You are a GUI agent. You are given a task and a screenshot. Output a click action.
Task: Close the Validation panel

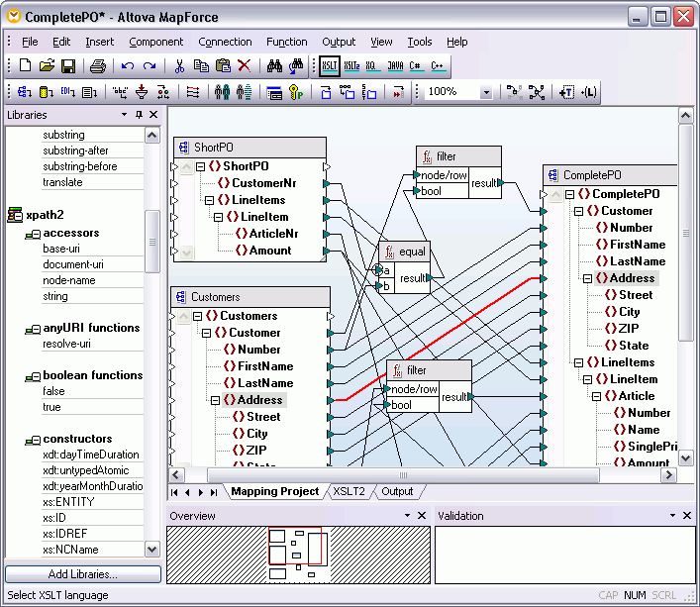pos(686,516)
